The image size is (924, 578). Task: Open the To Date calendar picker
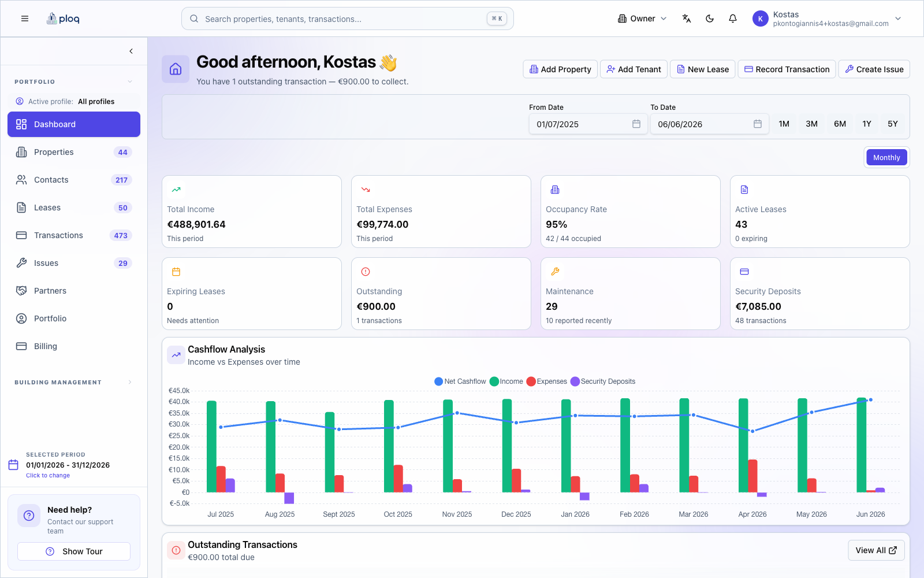point(758,124)
